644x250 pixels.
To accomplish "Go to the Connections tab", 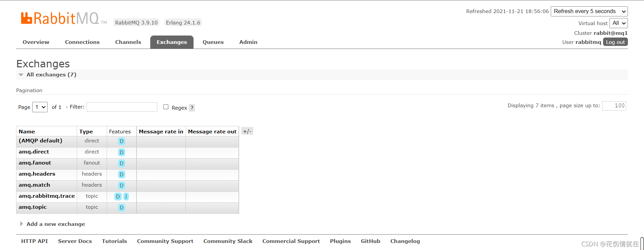I will [x=82, y=42].
